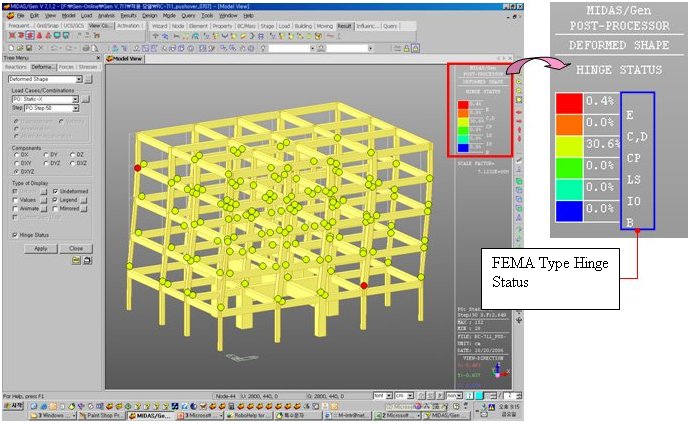
Task: Click the ellipsis button beside Deformed Shape dropdown
Action: click(88, 79)
